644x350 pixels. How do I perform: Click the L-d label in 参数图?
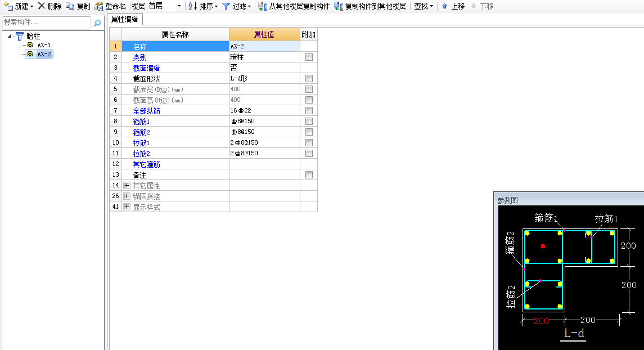click(x=574, y=333)
